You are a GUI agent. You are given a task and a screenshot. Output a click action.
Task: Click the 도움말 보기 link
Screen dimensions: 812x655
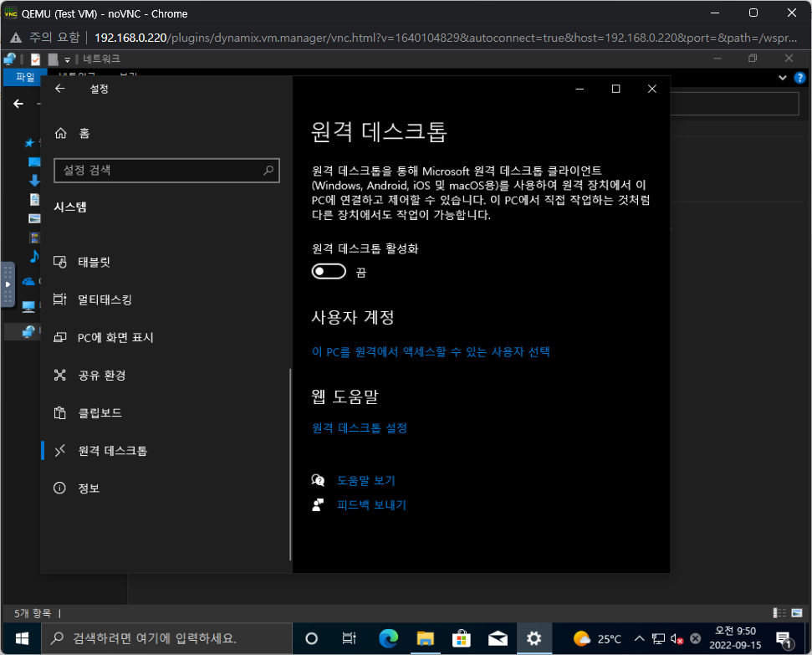tap(366, 481)
